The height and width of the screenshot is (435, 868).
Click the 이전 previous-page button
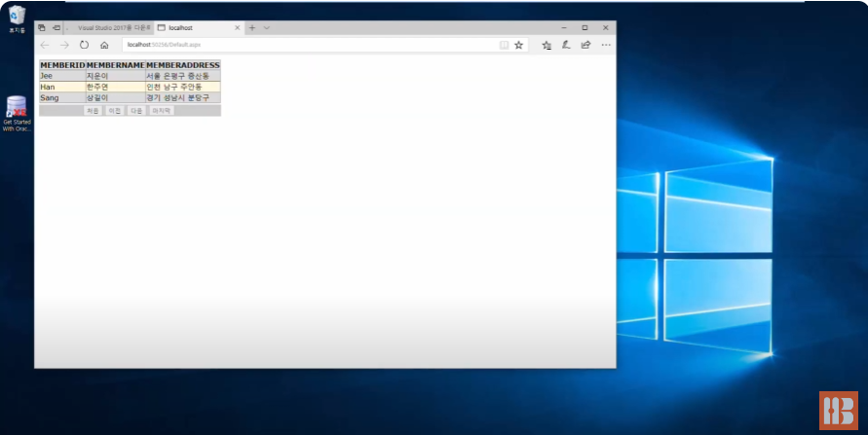(x=115, y=111)
